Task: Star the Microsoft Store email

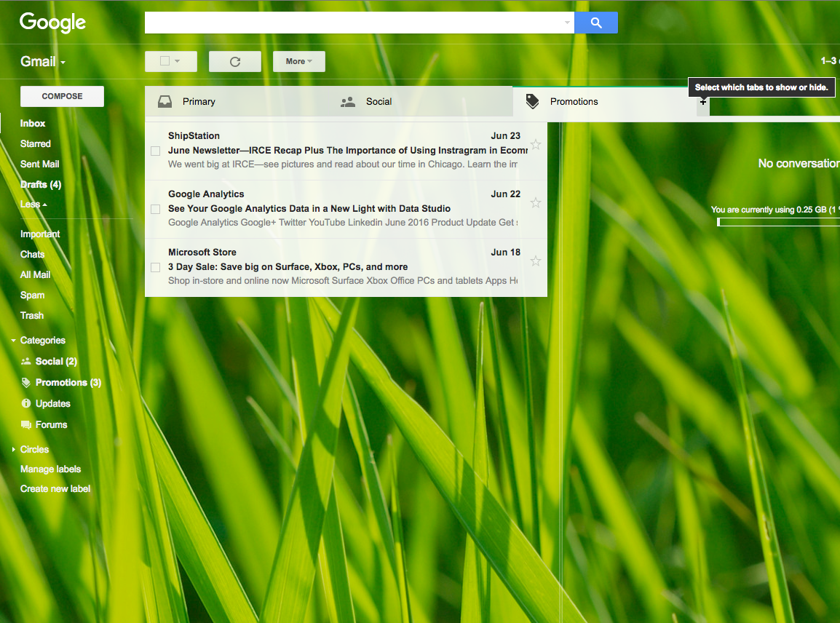Action: pos(536,261)
